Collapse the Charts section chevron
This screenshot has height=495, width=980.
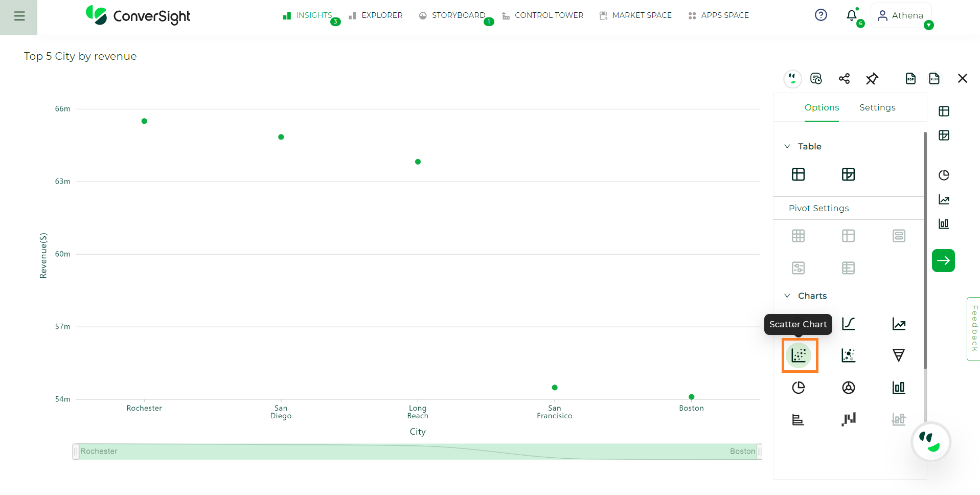787,296
